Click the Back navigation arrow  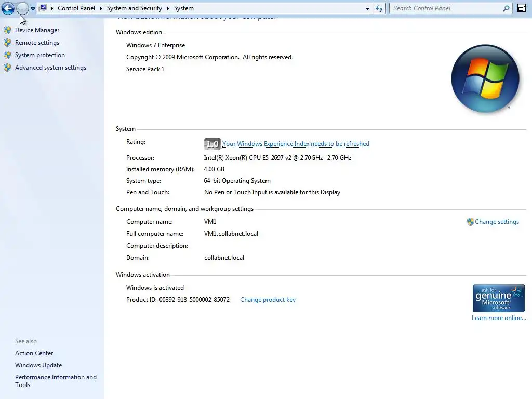8,8
